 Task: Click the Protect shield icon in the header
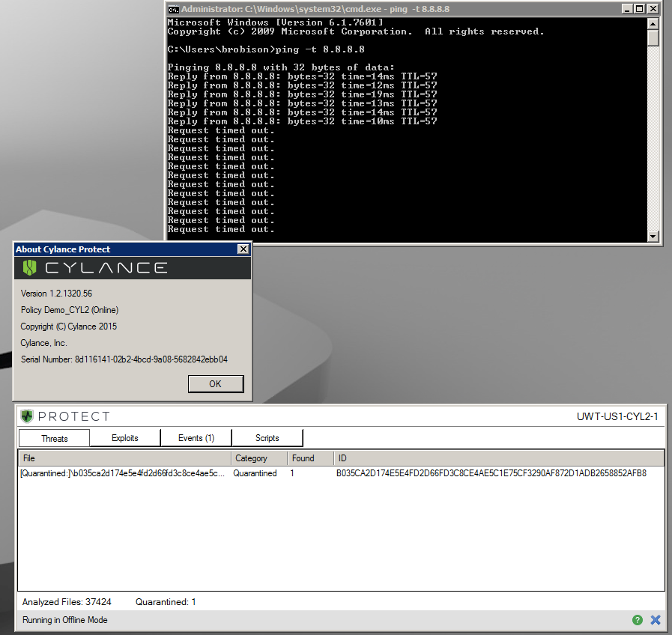(27, 416)
